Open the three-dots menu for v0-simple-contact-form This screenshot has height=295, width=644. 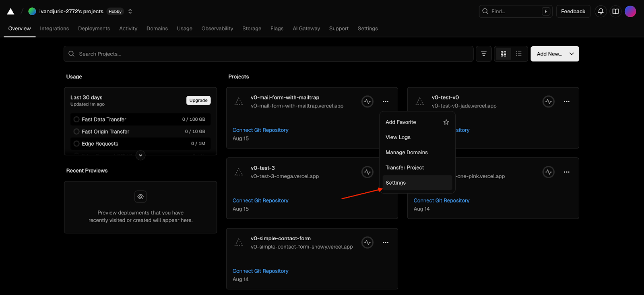pos(386,243)
